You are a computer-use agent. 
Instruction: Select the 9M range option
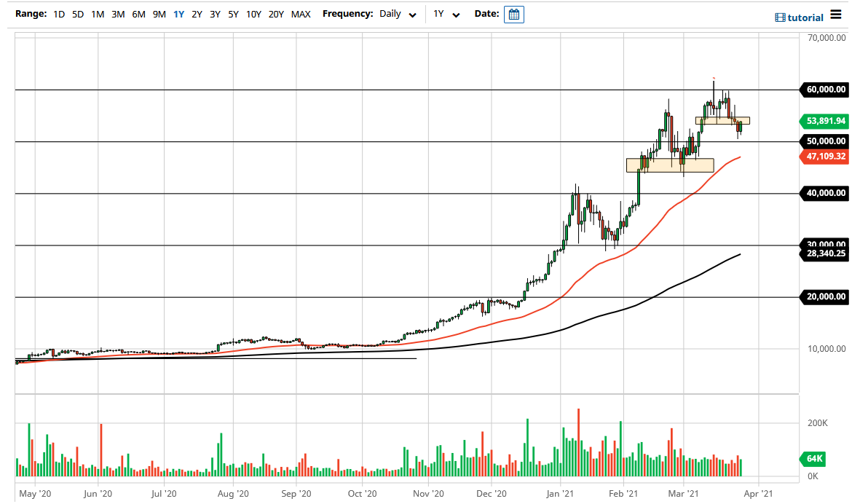pos(159,14)
